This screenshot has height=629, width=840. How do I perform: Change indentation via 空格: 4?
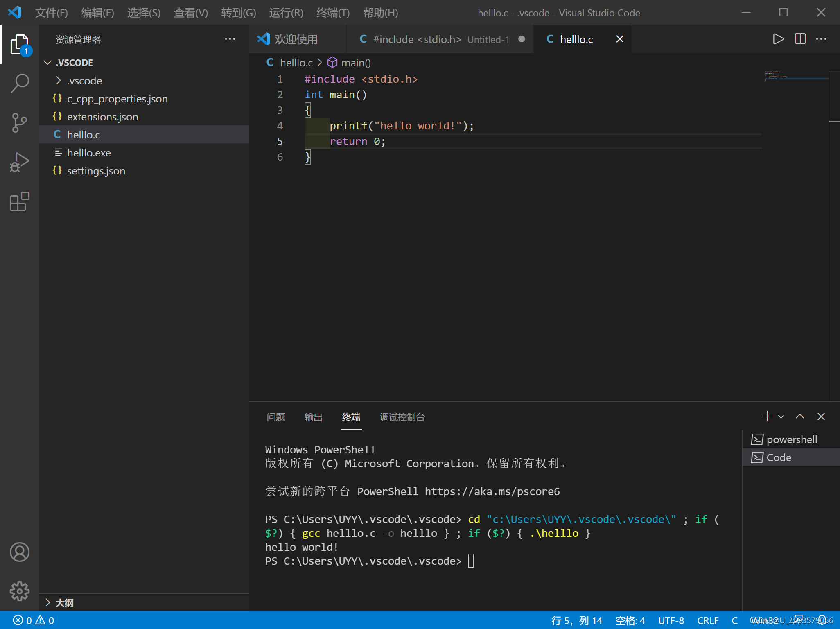point(630,620)
